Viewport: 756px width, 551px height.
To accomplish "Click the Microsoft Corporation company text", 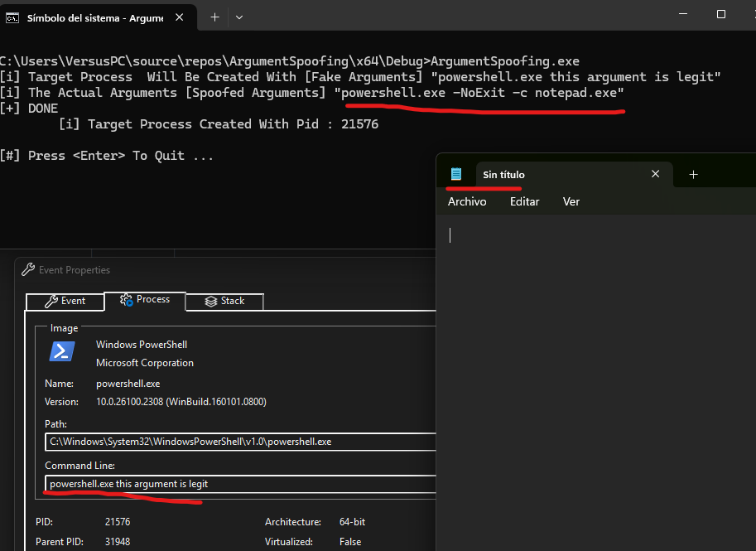I will [145, 363].
